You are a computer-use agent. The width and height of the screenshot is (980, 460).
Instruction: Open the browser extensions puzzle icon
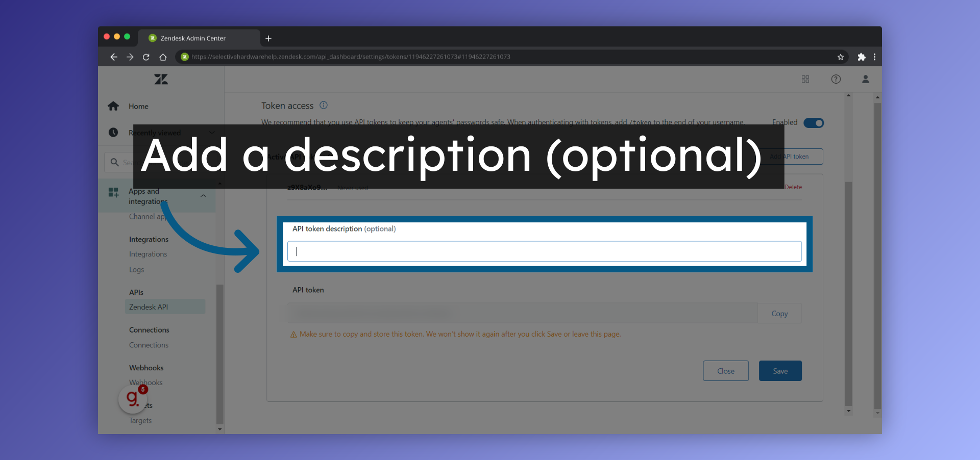pos(862,57)
